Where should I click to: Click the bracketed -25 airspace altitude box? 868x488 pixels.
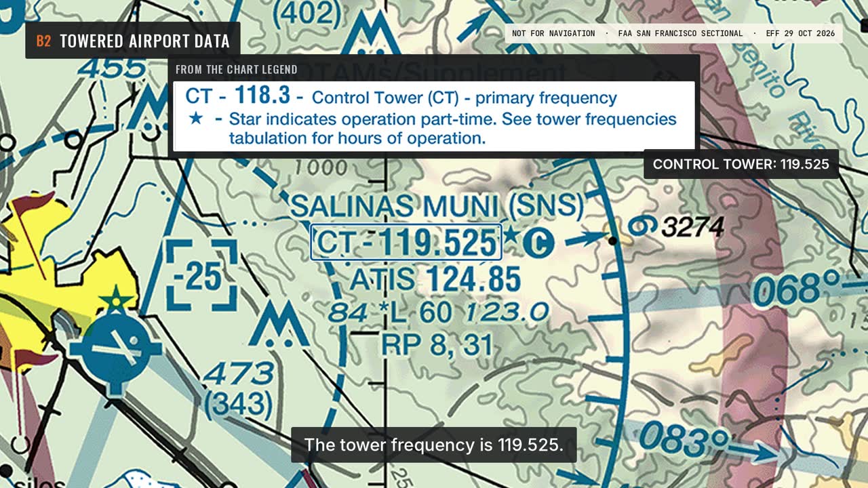pos(203,276)
